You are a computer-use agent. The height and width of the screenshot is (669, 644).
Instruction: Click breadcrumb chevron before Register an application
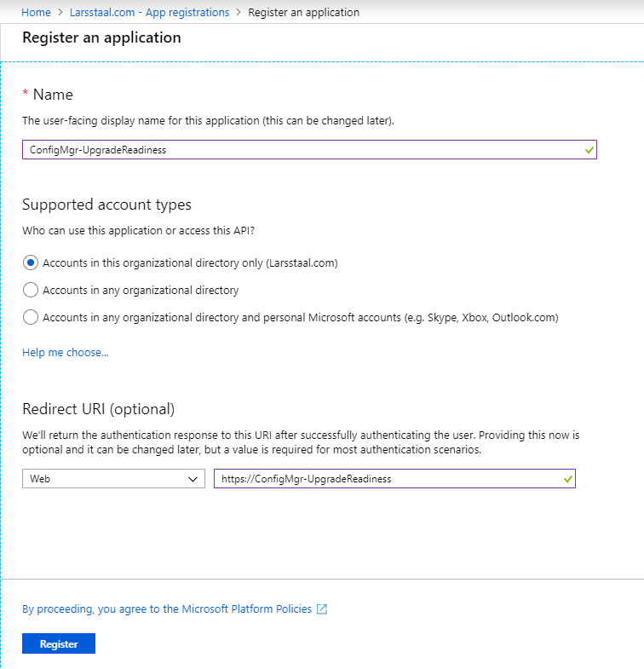click(x=239, y=13)
